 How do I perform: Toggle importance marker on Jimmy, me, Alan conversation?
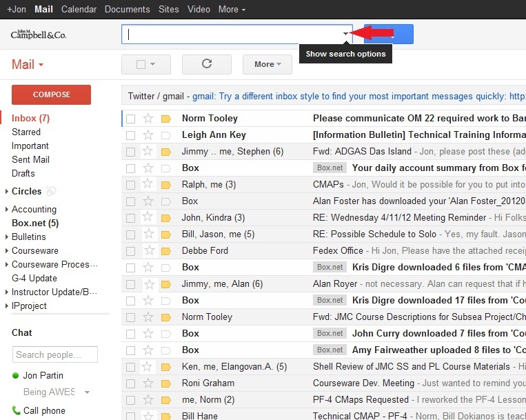[166, 284]
